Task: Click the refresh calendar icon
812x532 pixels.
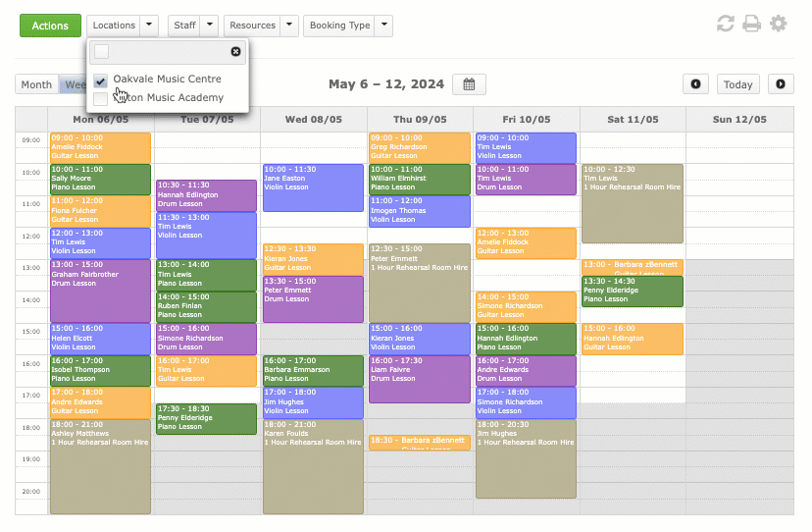Action: click(726, 24)
